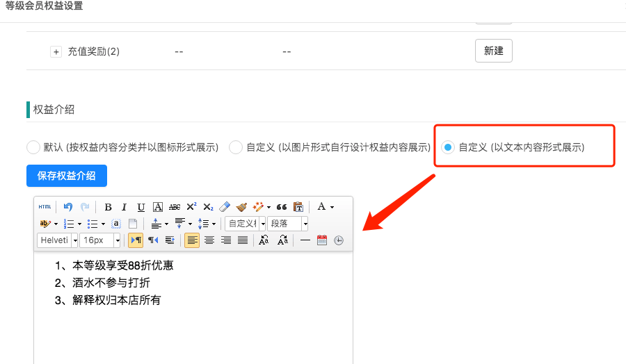Image resolution: width=626 pixels, height=364 pixels.
Task: Select the 默认 display radio option
Action: tap(33, 147)
